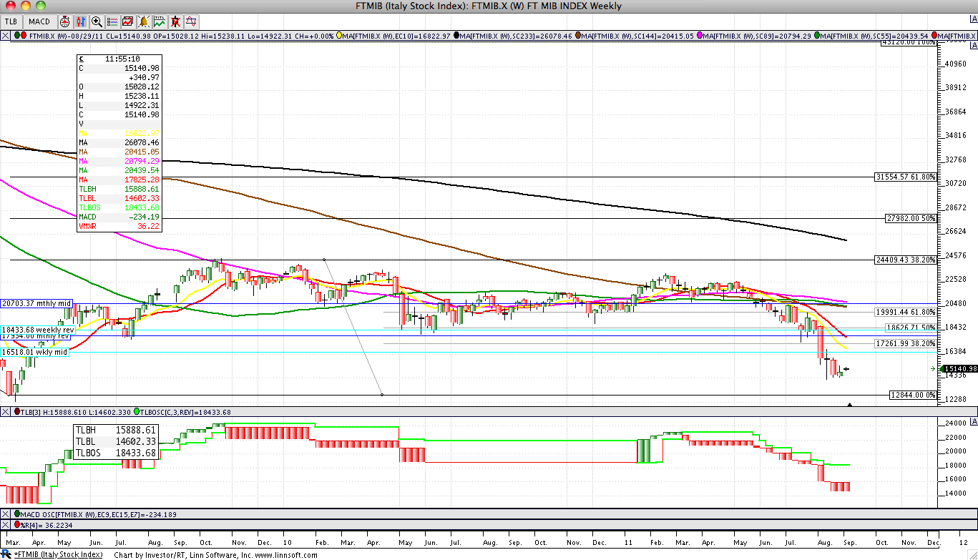This screenshot has width=978, height=560.
Task: Click the 20703.37 mthly mid label
Action: [35, 304]
